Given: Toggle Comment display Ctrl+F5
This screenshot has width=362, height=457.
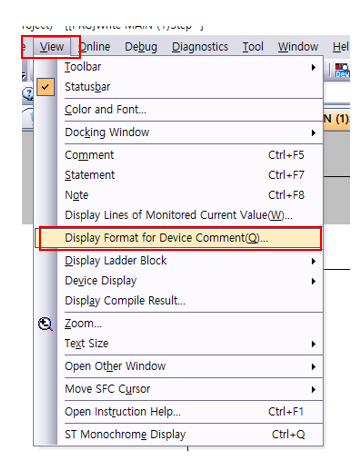Looking at the screenshot, I should pos(179,155).
